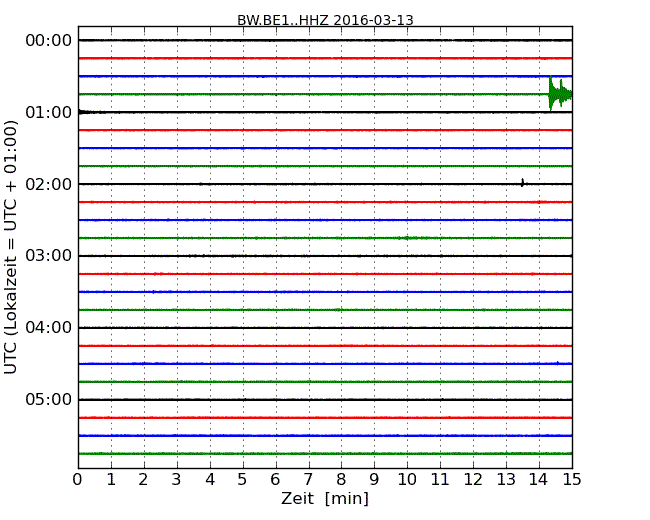The height and width of the screenshot is (520, 650).
Task: Click the Zeit [min] x-axis label
Action: [325, 498]
